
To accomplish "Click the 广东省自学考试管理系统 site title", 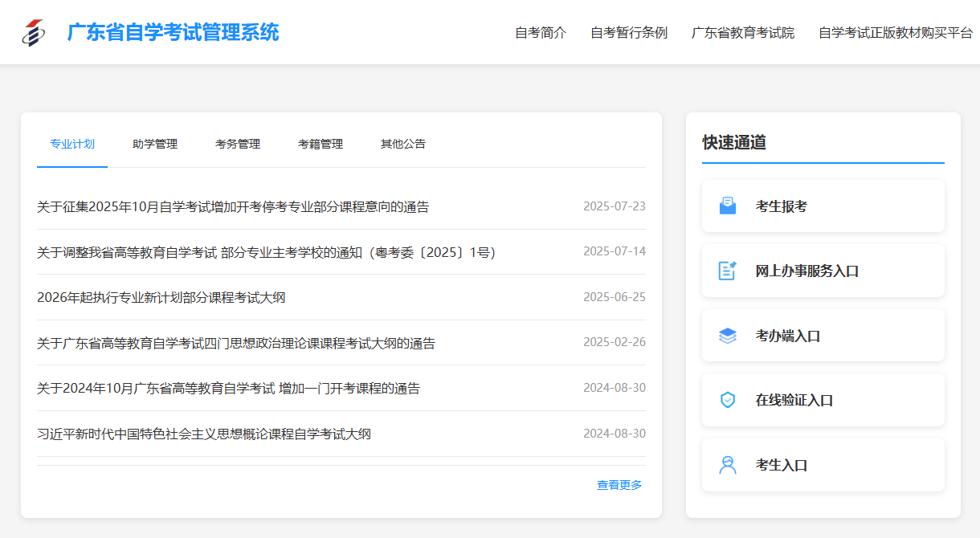I will (x=174, y=33).
